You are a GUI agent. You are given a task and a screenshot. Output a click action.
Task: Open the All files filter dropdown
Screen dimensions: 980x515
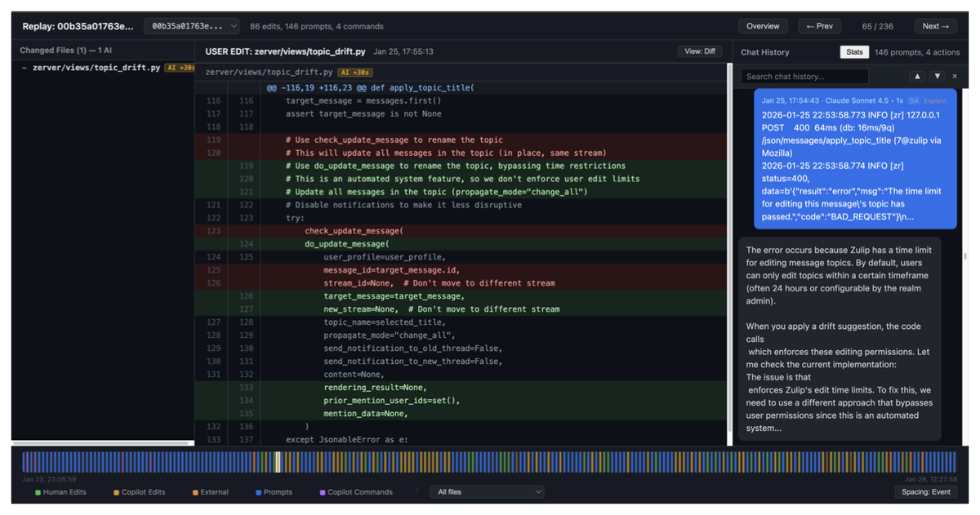[487, 492]
